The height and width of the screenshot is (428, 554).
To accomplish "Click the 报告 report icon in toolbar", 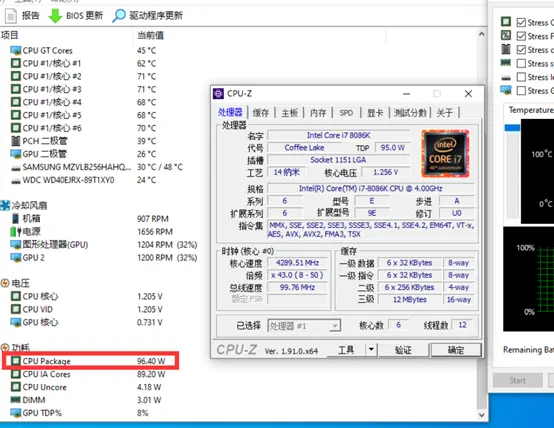I will click(x=11, y=16).
